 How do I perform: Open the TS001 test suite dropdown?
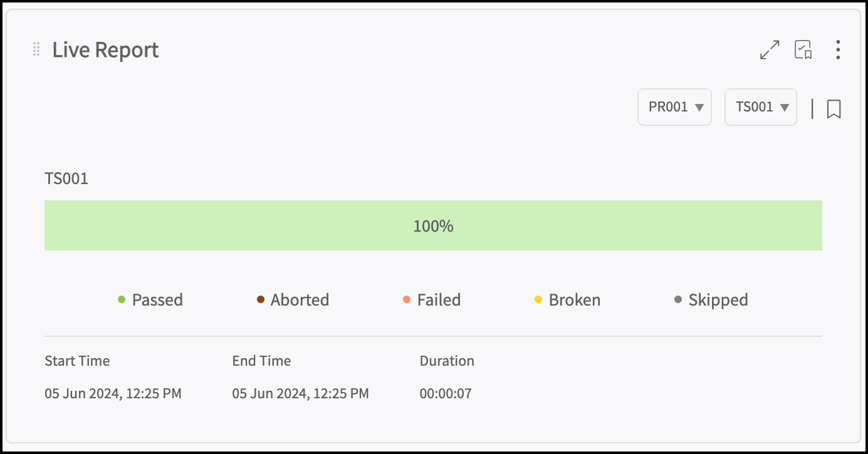761,107
